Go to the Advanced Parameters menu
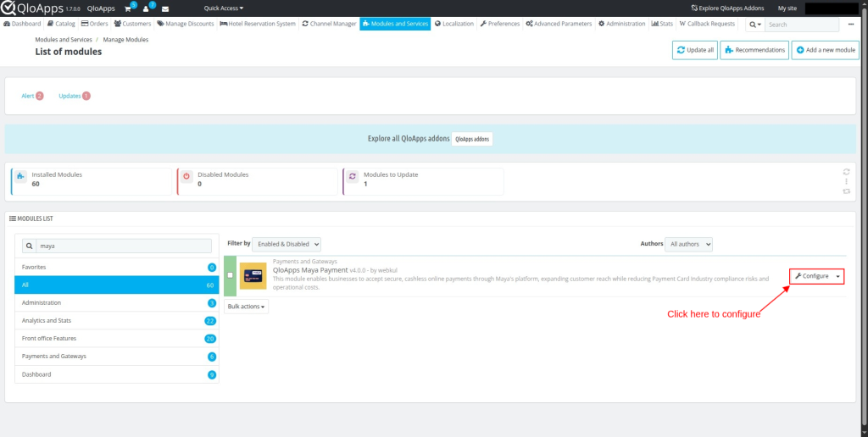The width and height of the screenshot is (868, 437). point(559,24)
